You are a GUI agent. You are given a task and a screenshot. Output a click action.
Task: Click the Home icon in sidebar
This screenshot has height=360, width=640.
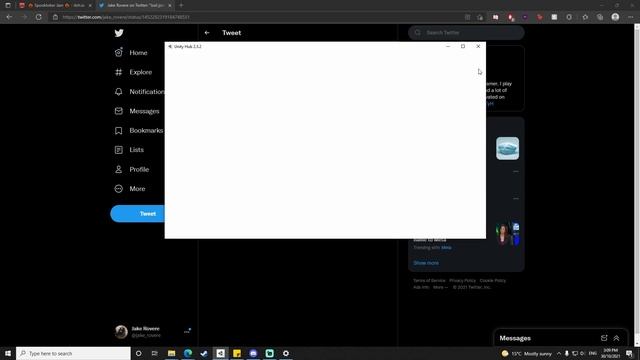pos(118,52)
